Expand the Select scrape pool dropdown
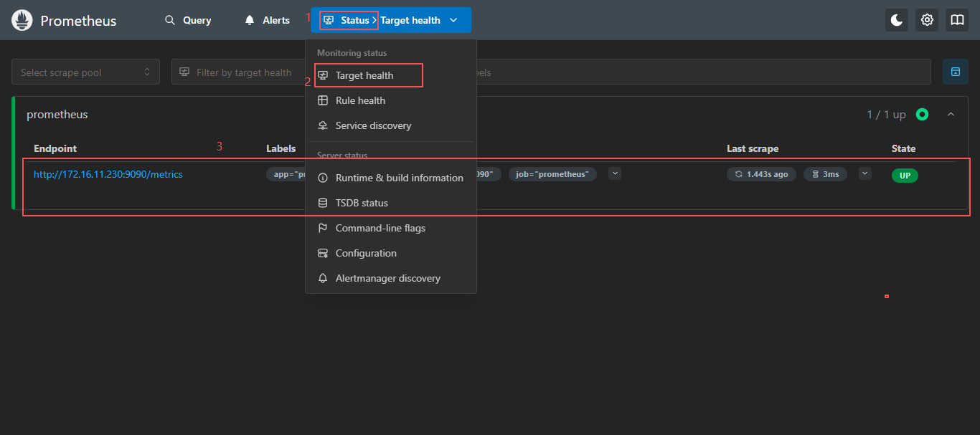The width and height of the screenshot is (980, 435). coord(85,72)
